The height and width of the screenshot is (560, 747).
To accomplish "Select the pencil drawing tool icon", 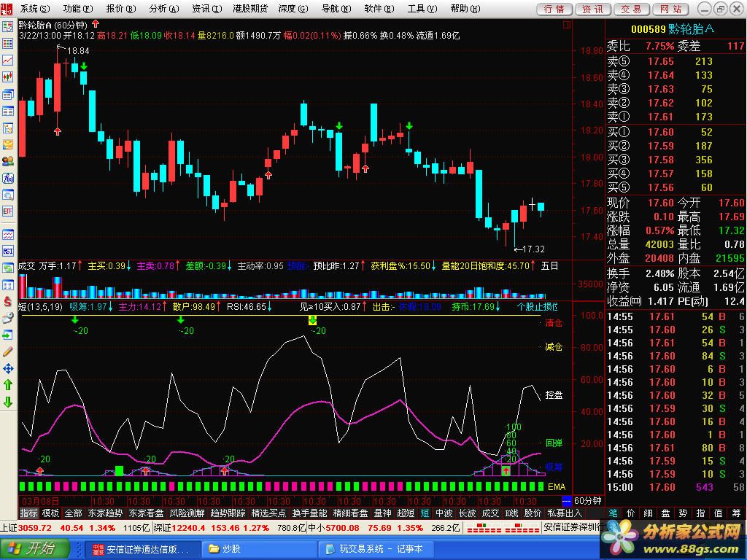I will tap(7, 351).
